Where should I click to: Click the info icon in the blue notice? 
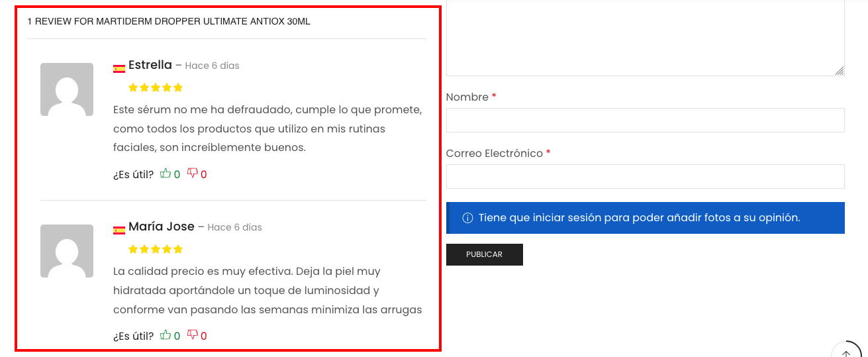467,218
